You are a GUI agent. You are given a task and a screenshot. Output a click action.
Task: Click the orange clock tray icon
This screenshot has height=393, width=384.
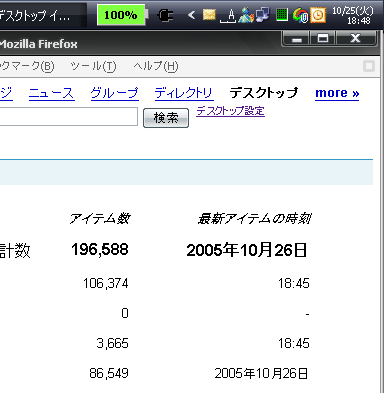click(x=318, y=15)
